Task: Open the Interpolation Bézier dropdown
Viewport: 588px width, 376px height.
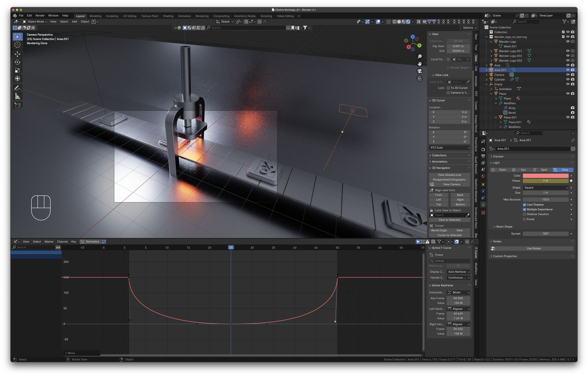Action: coord(458,292)
